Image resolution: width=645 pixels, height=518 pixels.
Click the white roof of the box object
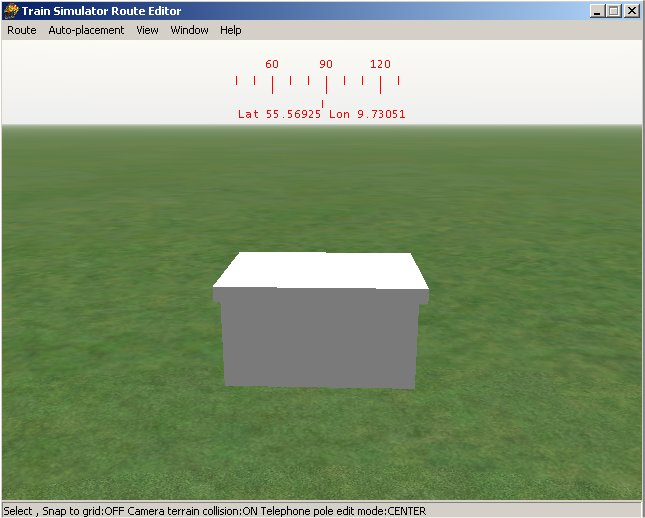click(x=321, y=269)
